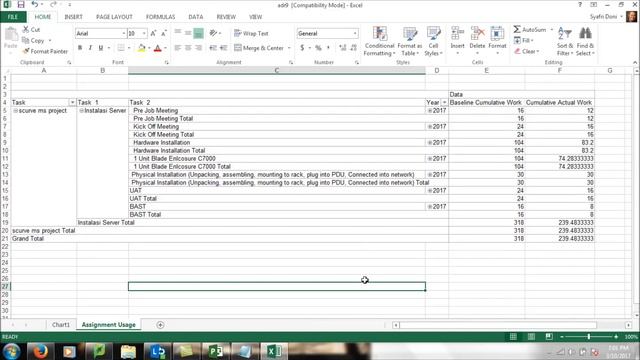Switch to the PAGE LAYOUT tab
This screenshot has width=640, height=360.
click(114, 17)
